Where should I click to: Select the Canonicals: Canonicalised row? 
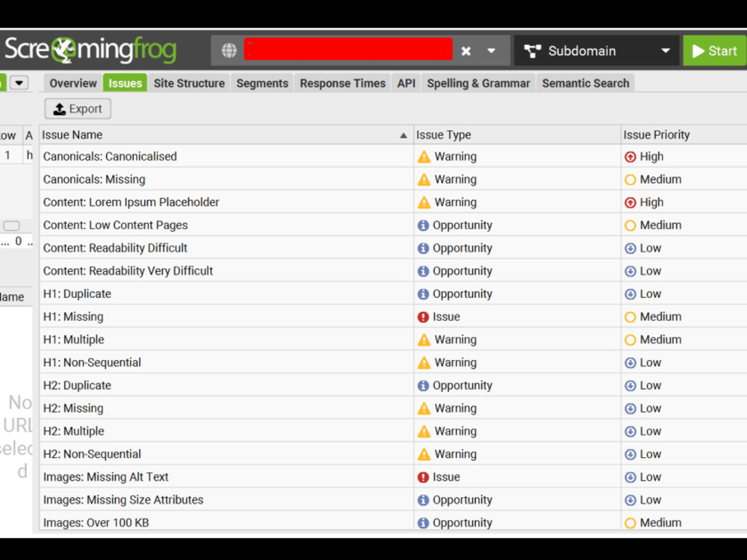pyautogui.click(x=393, y=156)
